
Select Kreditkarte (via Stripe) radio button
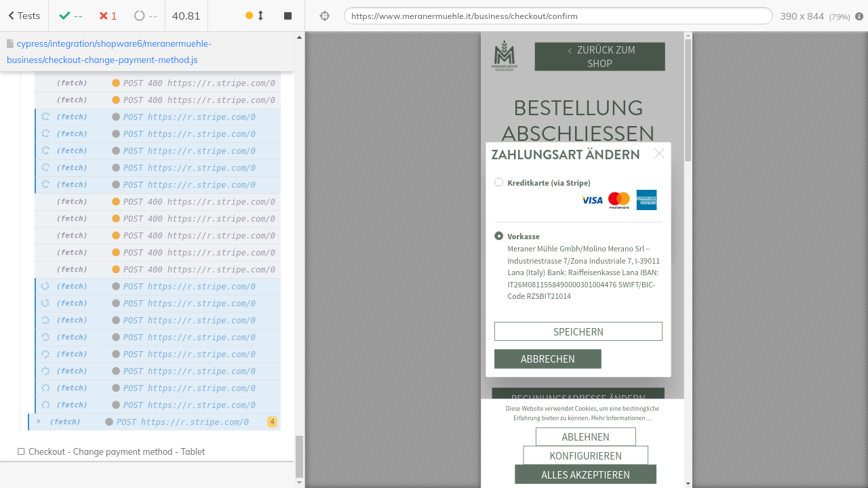pos(499,182)
